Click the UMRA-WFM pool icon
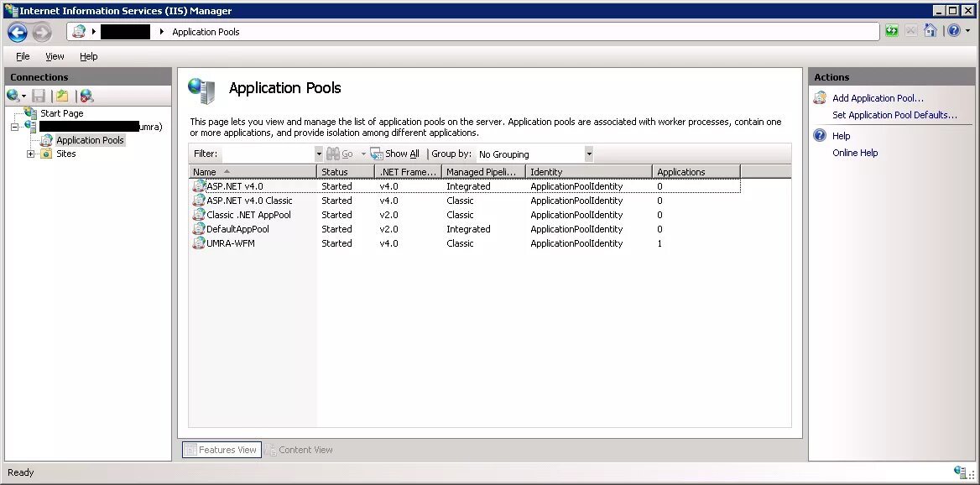This screenshot has width=980, height=485. tap(199, 243)
